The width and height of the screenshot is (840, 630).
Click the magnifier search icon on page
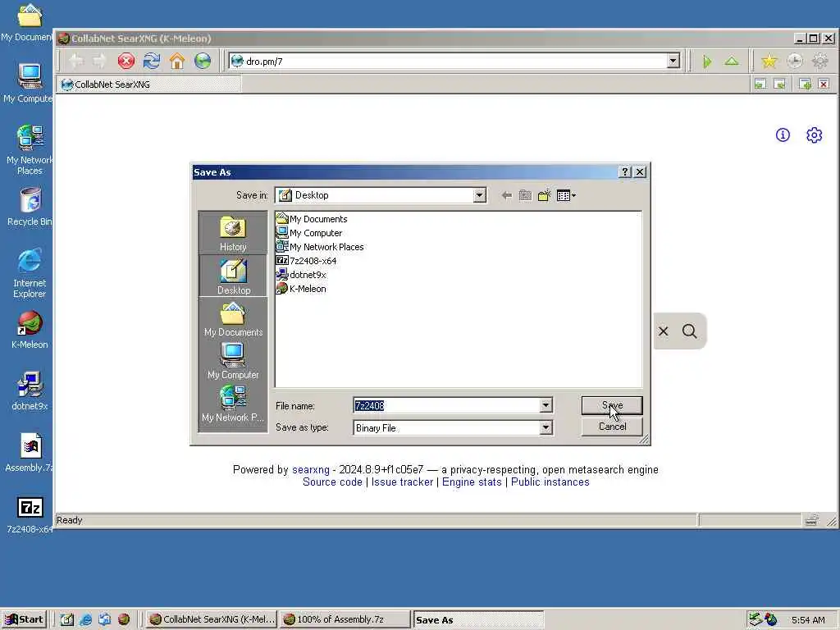click(x=689, y=331)
